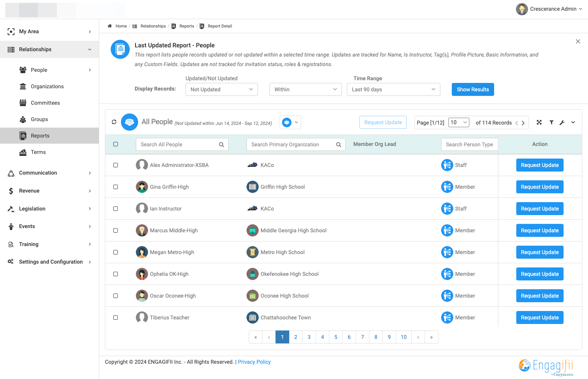588x379 pixels.
Task: Open the Reports breadcrumb link
Action: coord(187,26)
